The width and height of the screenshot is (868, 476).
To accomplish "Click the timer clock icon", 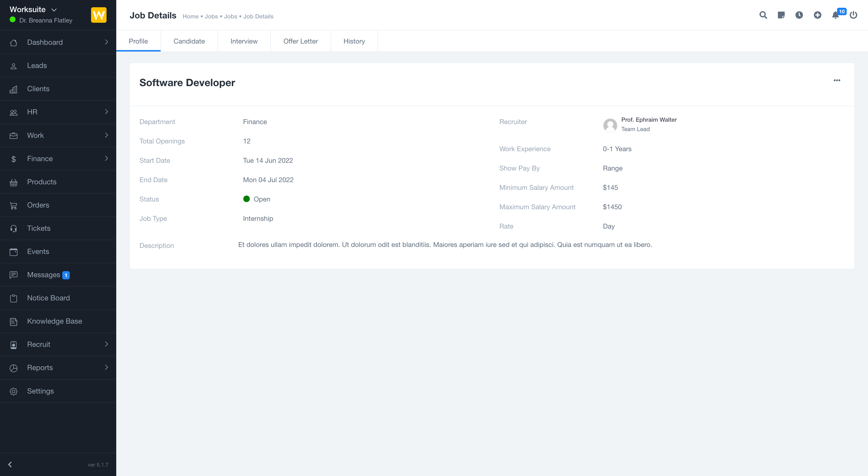I will pos(799,15).
